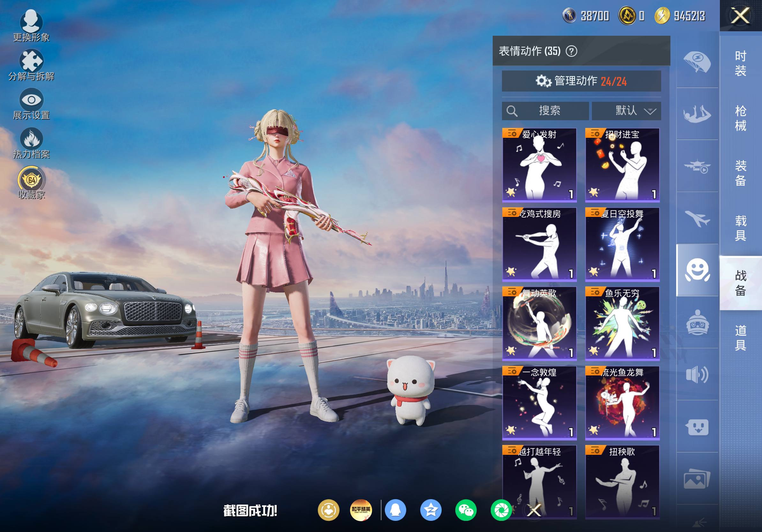Screen dimensions: 762x532
Task: Click the Bentley car on the display
Action: point(106,309)
